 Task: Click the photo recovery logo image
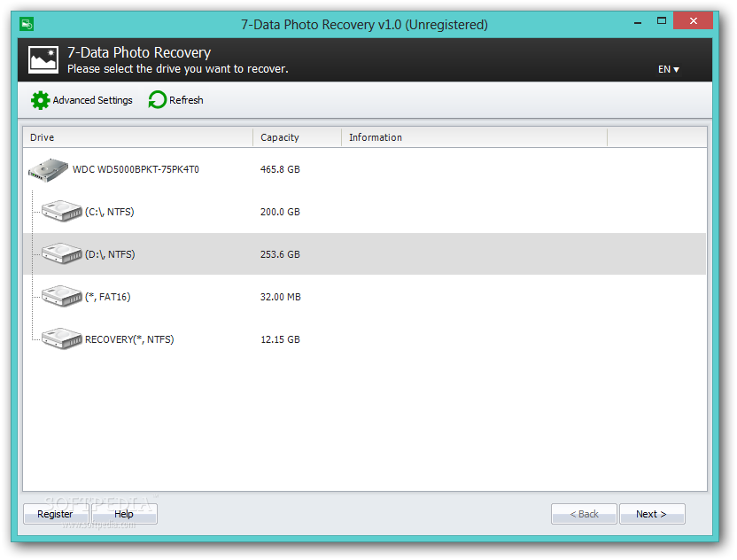pyautogui.click(x=43, y=59)
